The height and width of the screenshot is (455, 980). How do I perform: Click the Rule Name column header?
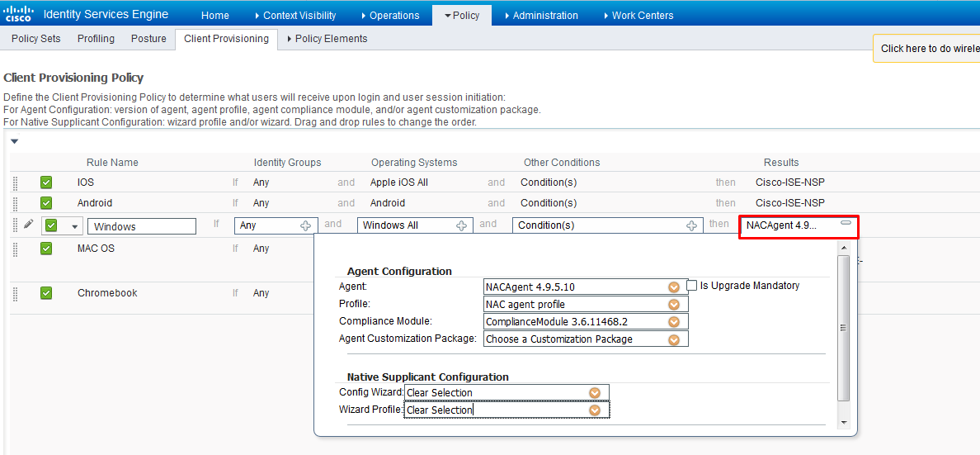click(112, 163)
